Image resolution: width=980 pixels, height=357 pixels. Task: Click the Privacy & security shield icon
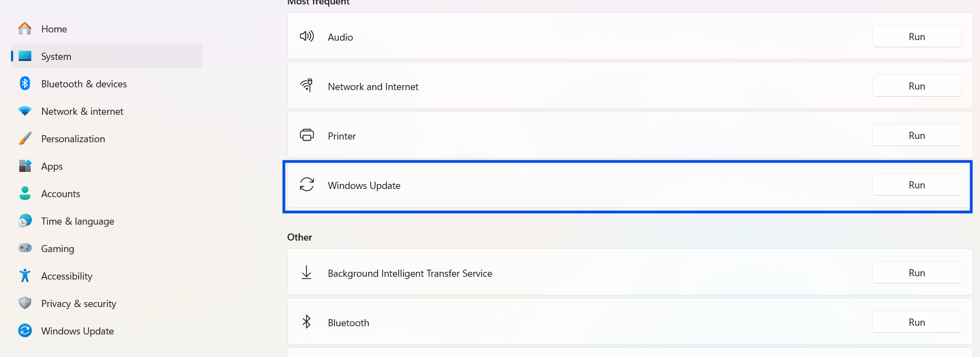click(x=25, y=303)
